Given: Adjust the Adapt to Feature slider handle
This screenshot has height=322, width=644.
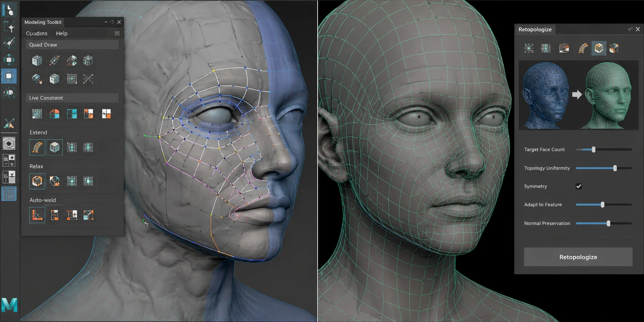Looking at the screenshot, I should (603, 205).
